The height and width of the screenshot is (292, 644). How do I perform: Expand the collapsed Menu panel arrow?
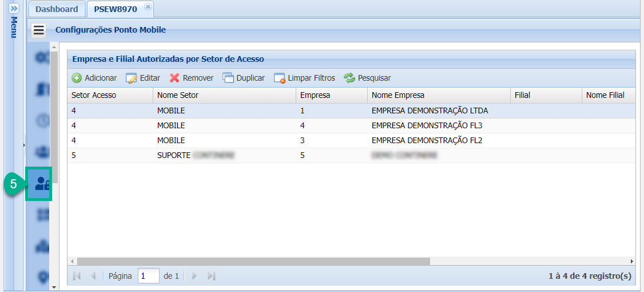[14, 9]
